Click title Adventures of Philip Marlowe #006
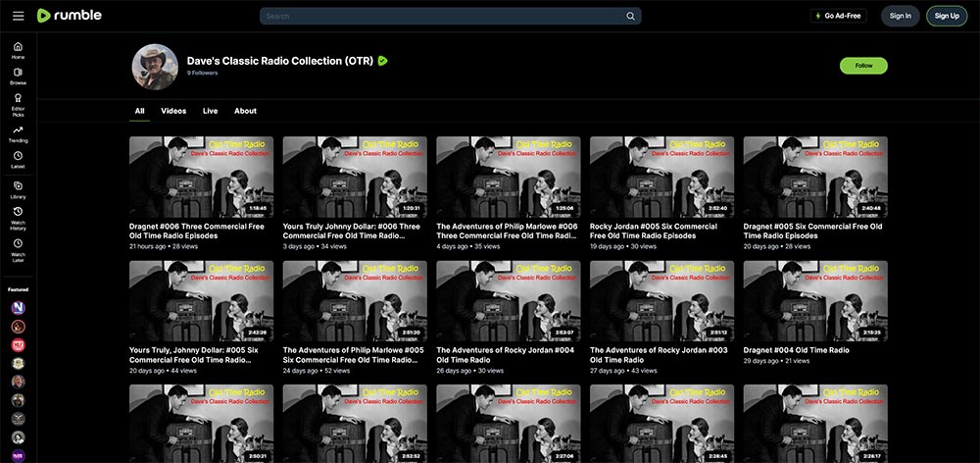The height and width of the screenshot is (463, 980). pyautogui.click(x=507, y=231)
